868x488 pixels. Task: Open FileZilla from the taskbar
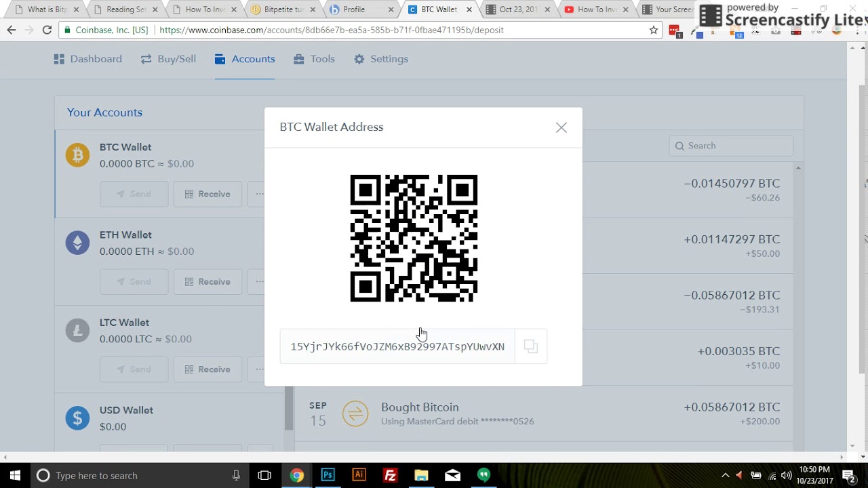coord(390,475)
